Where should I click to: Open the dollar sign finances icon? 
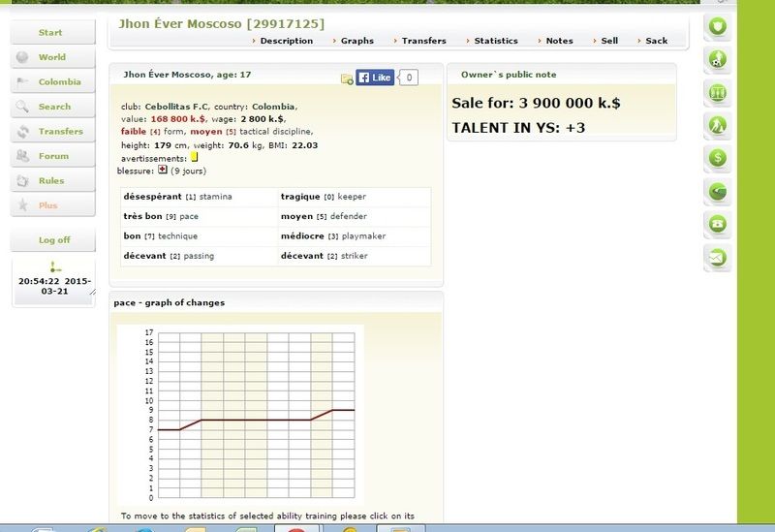click(x=718, y=157)
